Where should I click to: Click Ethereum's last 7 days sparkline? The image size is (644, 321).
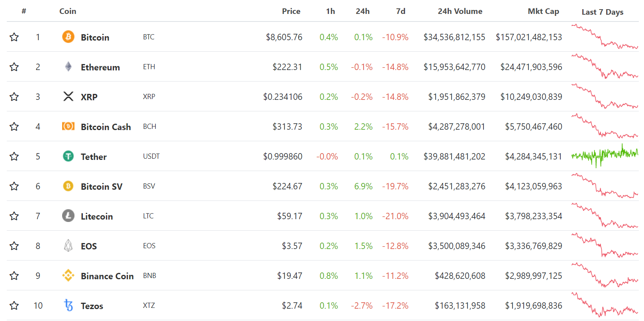[604, 67]
